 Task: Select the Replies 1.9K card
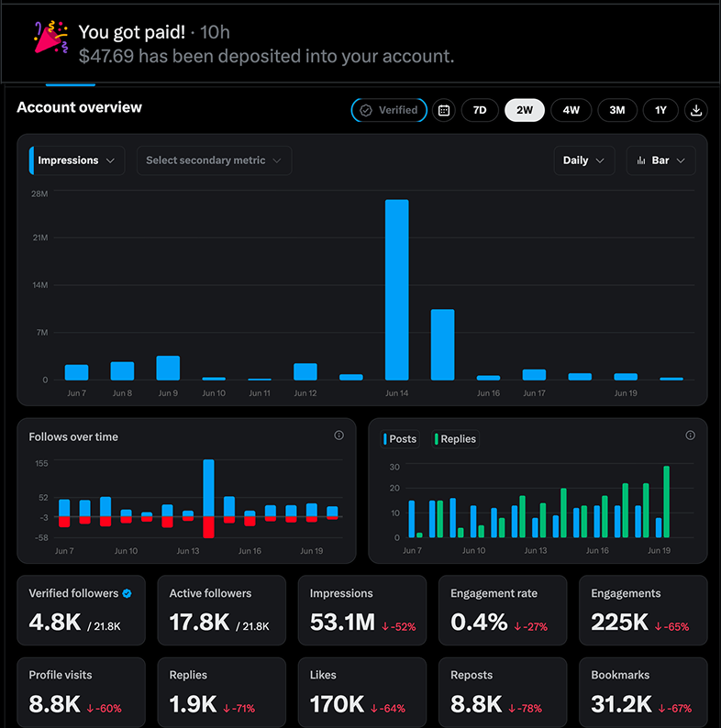click(222, 692)
